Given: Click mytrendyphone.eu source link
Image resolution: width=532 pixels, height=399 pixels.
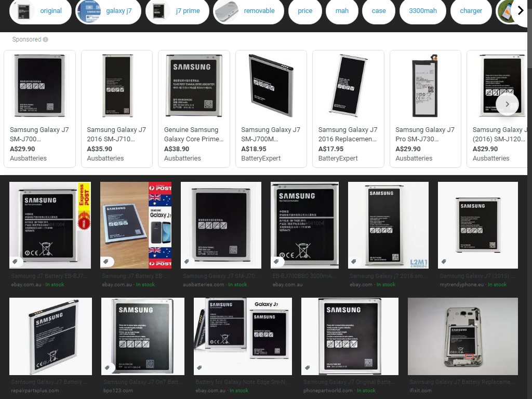Looking at the screenshot, I should (461, 284).
